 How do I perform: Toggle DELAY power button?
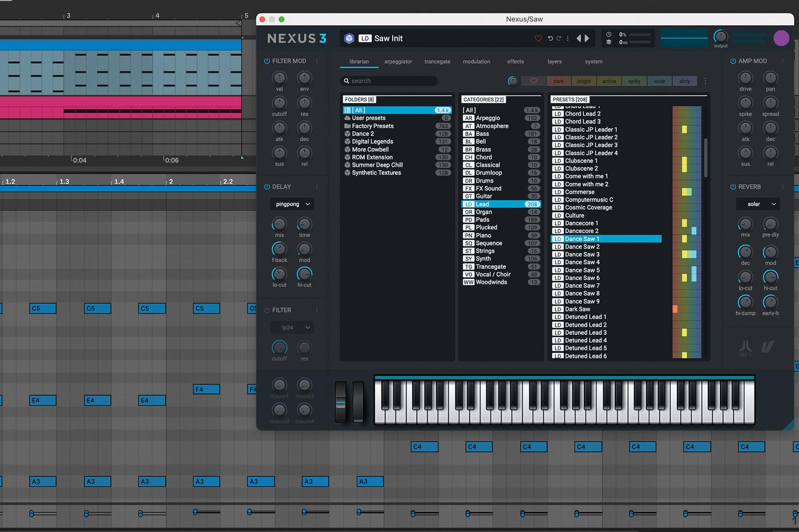(267, 187)
